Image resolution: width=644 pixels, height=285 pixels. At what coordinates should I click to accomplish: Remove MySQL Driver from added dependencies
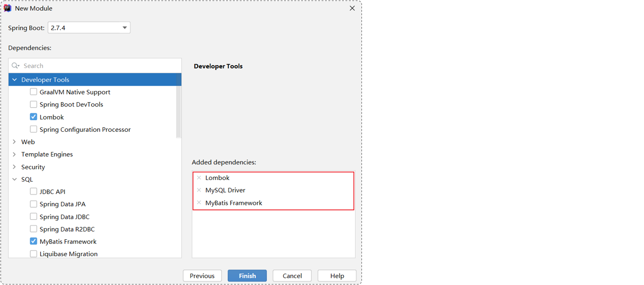(199, 190)
